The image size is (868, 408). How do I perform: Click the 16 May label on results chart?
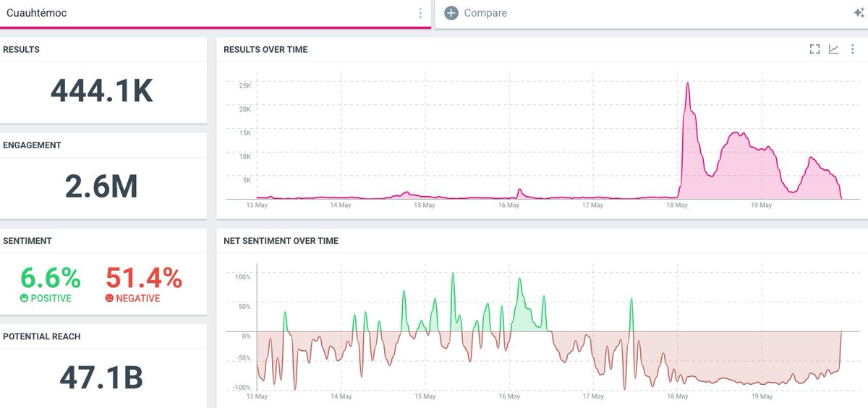pyautogui.click(x=509, y=205)
